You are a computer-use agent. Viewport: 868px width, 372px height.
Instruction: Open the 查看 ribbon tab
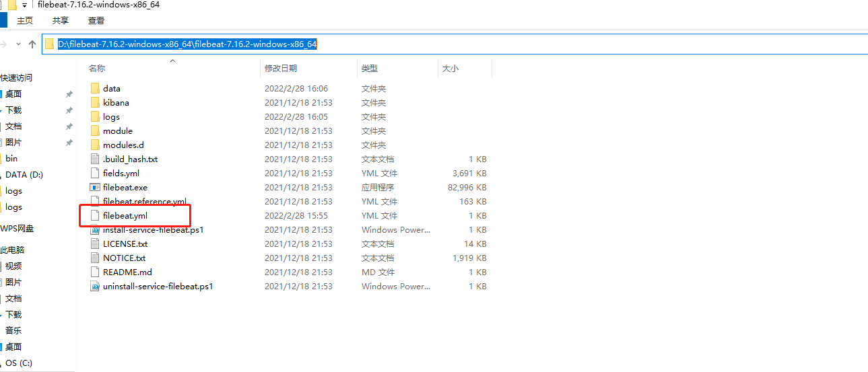click(x=96, y=21)
